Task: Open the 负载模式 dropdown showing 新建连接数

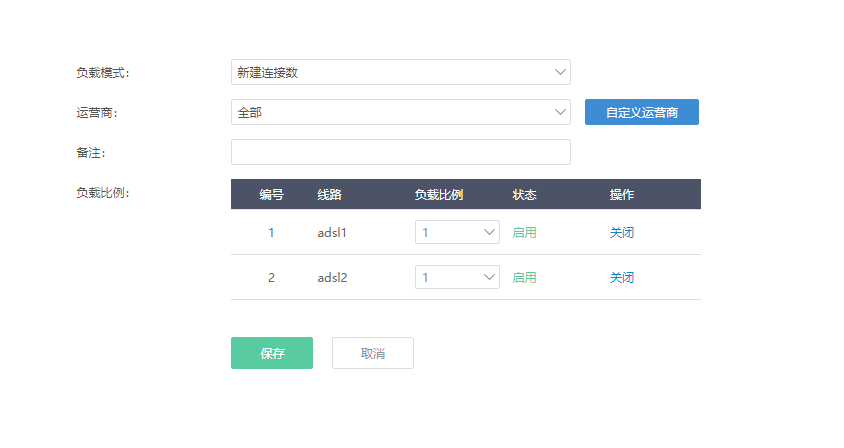Action: 400,72
